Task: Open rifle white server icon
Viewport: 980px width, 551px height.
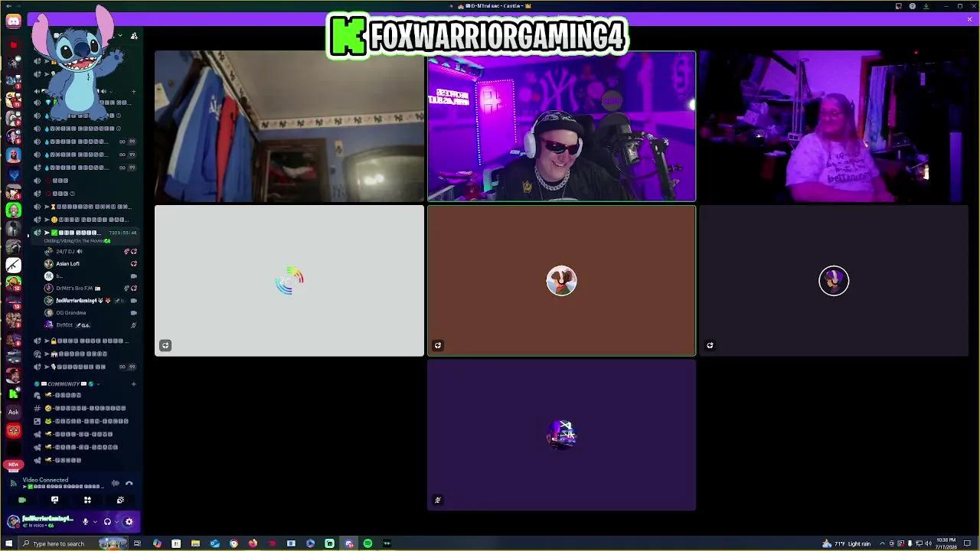Action: tap(13, 265)
